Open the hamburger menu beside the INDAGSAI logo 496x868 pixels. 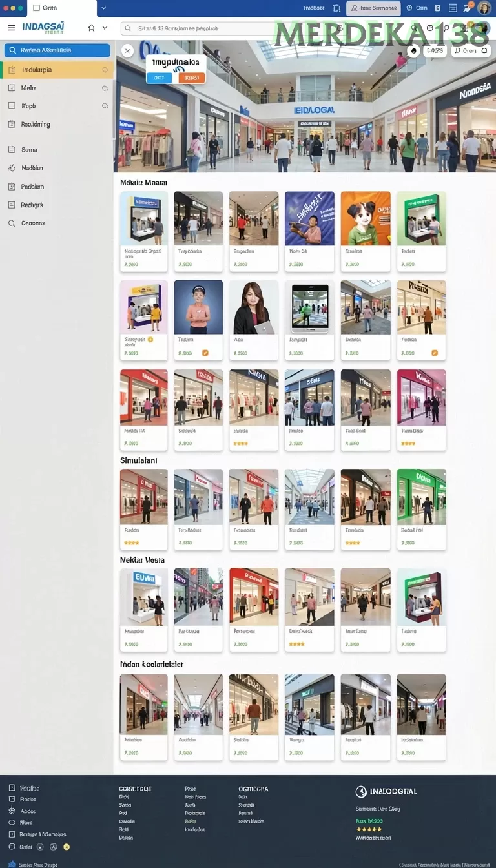pos(11,28)
